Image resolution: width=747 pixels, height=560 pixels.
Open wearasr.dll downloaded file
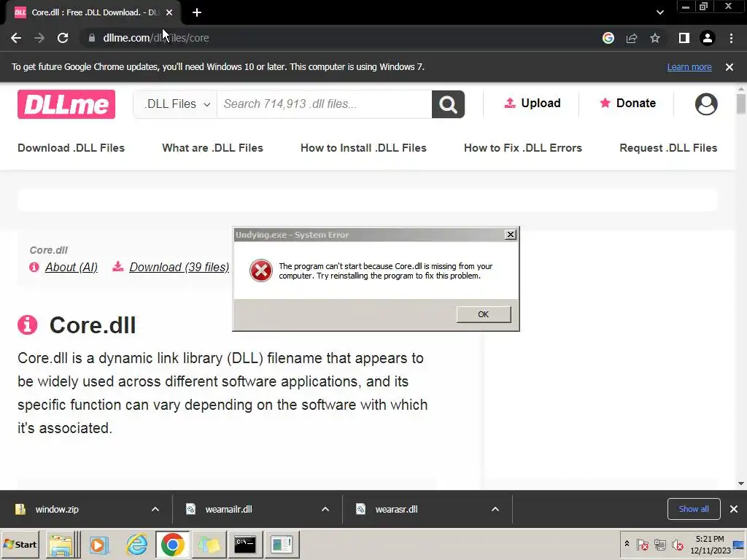pyautogui.click(x=396, y=509)
